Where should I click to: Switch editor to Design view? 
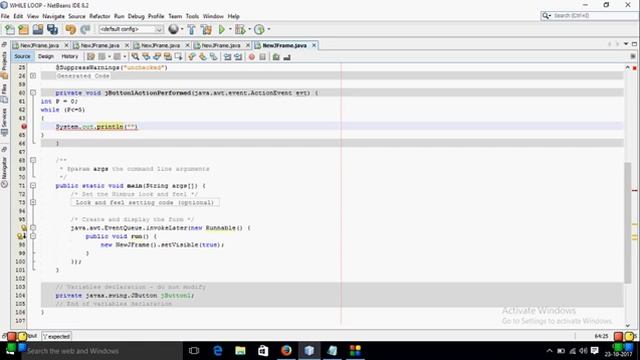46,56
